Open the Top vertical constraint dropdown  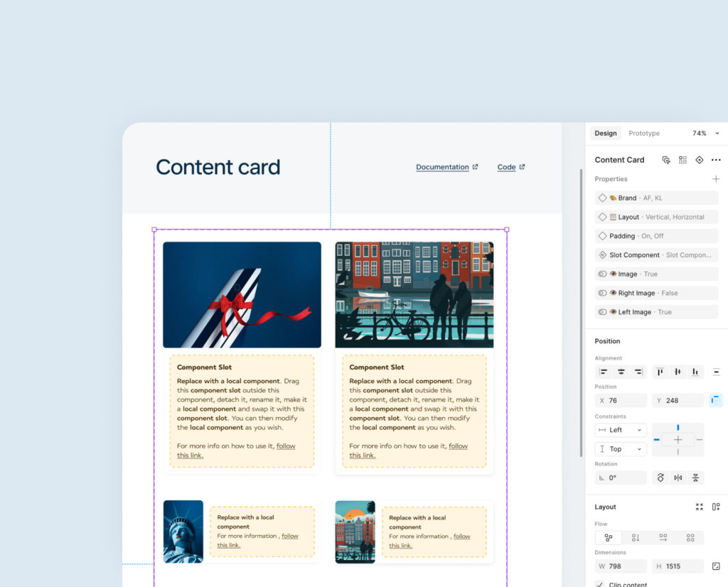[621, 449]
